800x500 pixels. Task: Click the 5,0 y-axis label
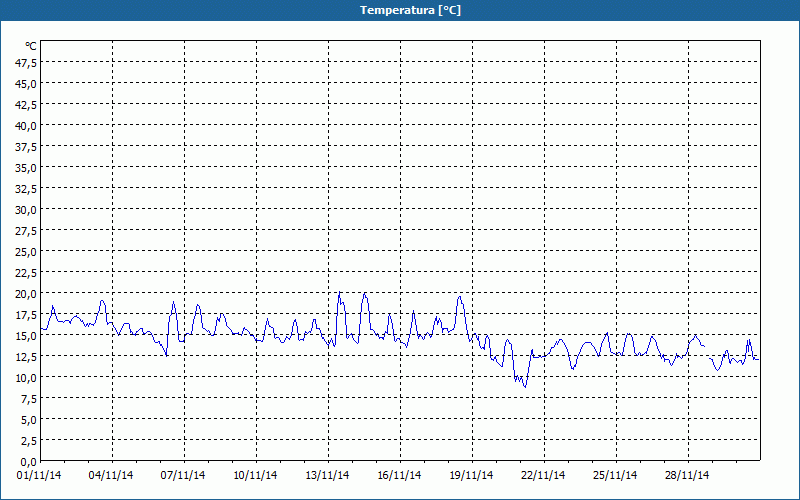29,420
